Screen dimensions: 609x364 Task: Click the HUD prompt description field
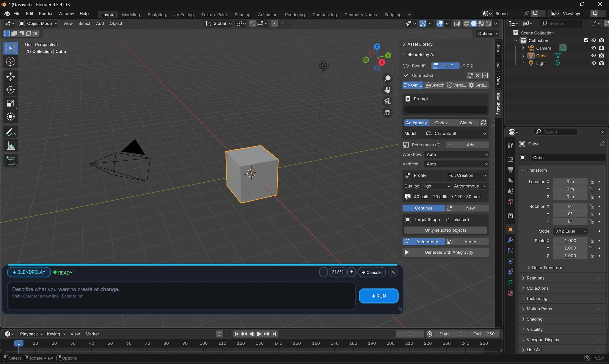[181, 296]
